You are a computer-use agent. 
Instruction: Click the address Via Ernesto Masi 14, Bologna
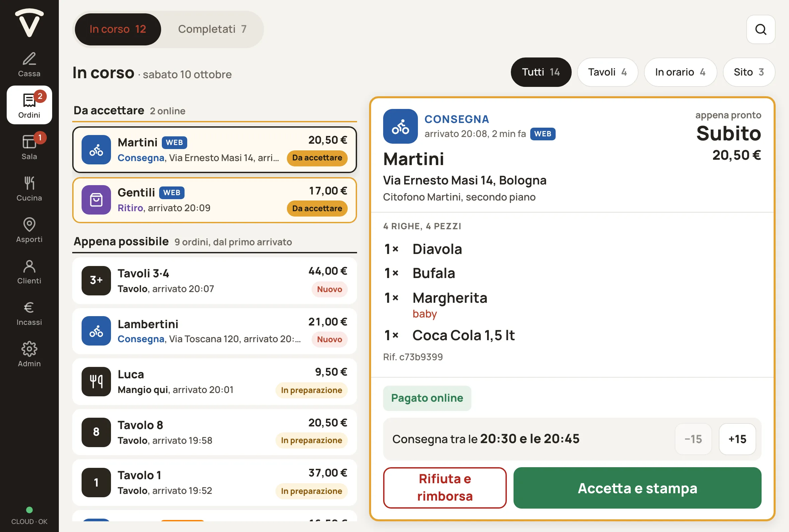tap(465, 180)
